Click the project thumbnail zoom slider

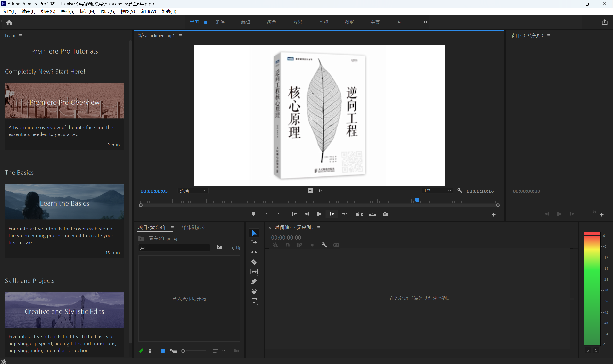coord(194,351)
